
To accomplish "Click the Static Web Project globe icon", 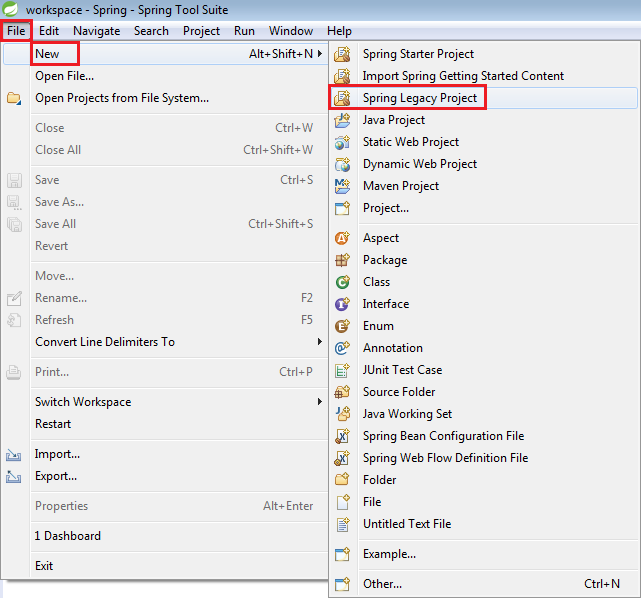I will (342, 142).
